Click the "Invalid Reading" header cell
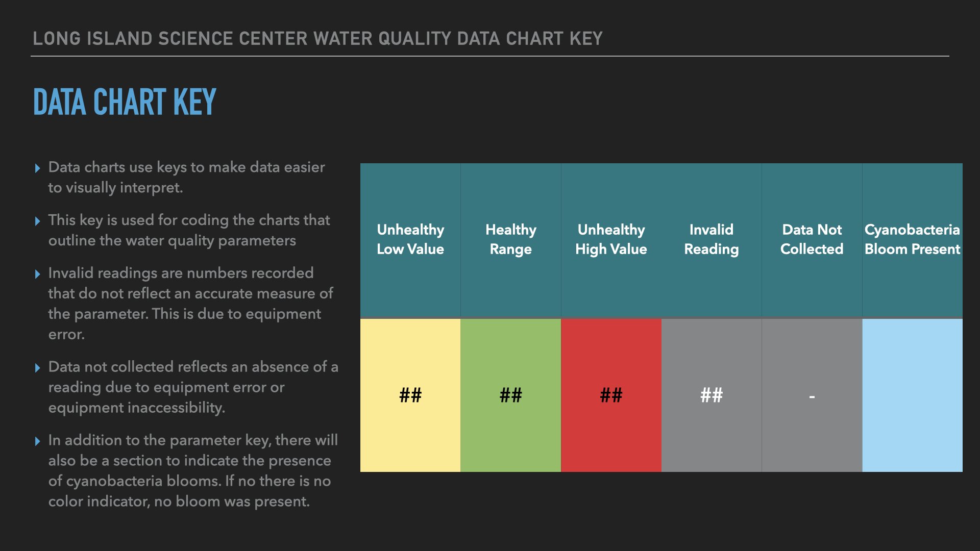 (x=712, y=239)
